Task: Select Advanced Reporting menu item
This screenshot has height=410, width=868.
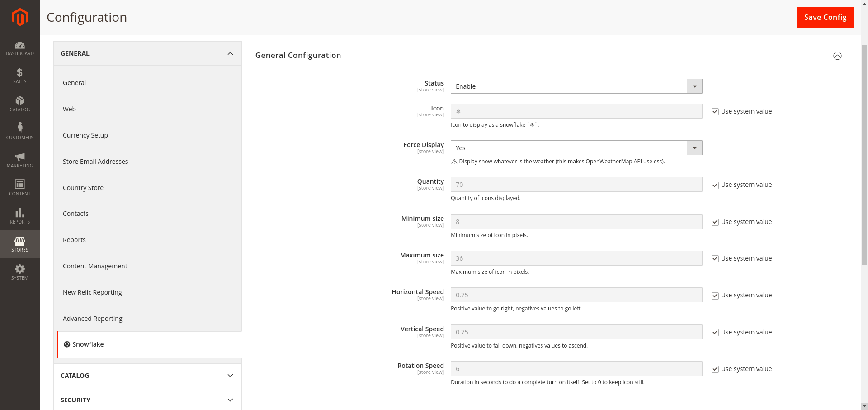Action: [x=93, y=319]
